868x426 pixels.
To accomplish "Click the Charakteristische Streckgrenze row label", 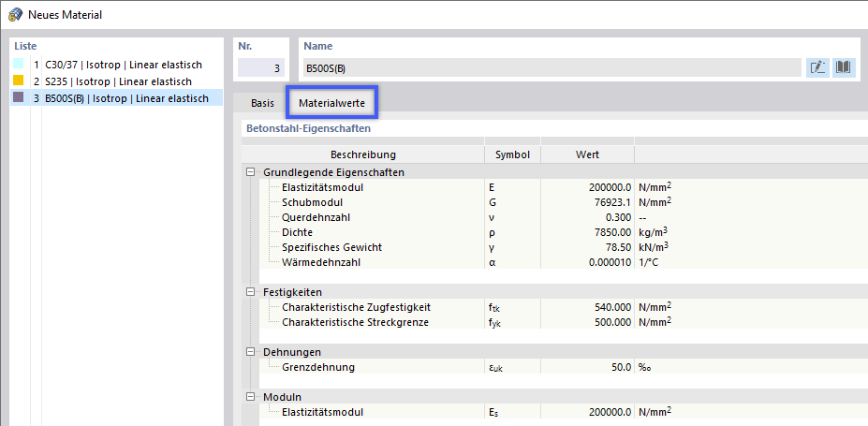I will pos(355,321).
